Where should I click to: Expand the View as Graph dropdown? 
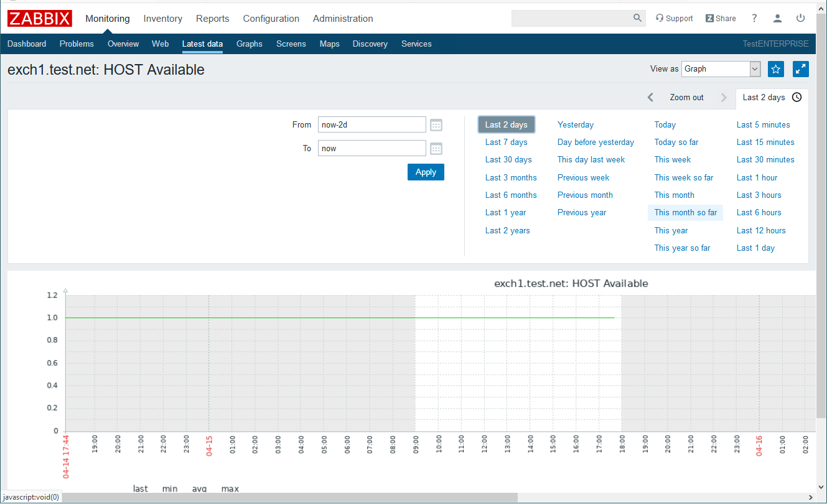tap(721, 69)
